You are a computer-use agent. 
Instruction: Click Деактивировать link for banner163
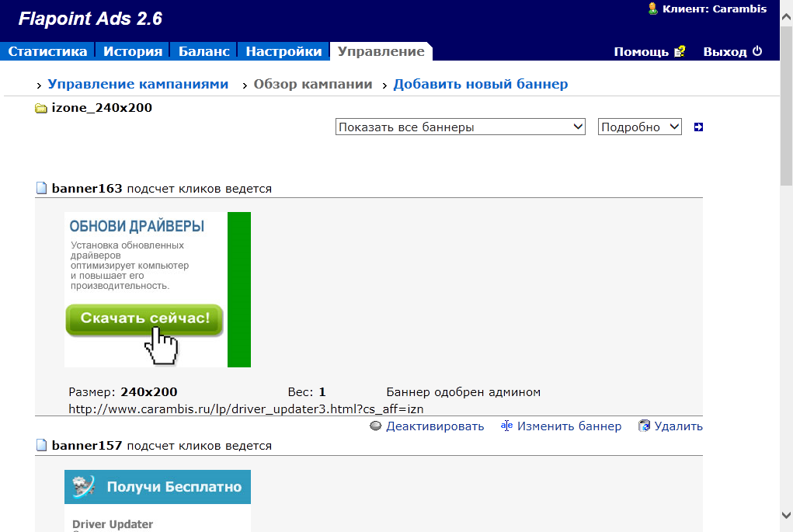coord(435,426)
